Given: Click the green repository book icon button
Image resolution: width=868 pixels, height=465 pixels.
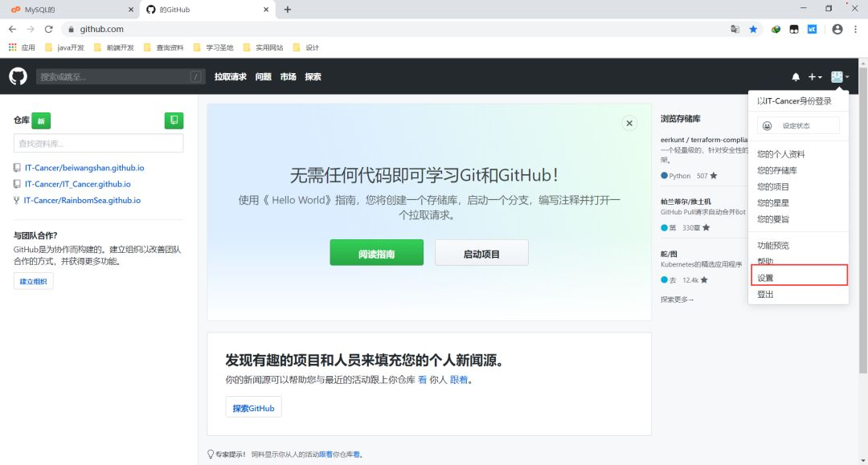Looking at the screenshot, I should [174, 120].
